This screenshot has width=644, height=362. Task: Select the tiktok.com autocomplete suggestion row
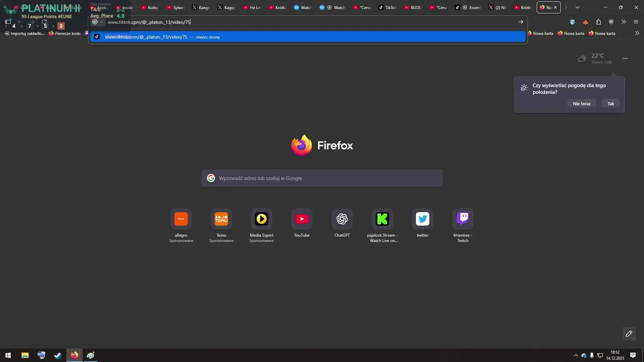[x=308, y=37]
